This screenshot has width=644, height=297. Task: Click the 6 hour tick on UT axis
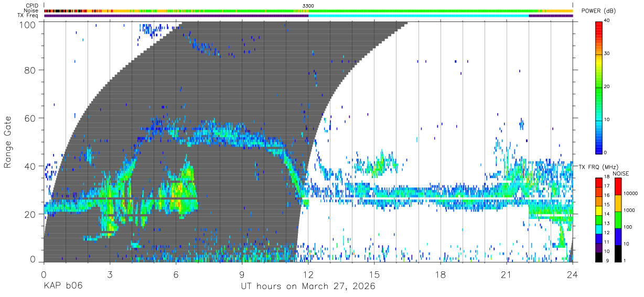coord(176,274)
